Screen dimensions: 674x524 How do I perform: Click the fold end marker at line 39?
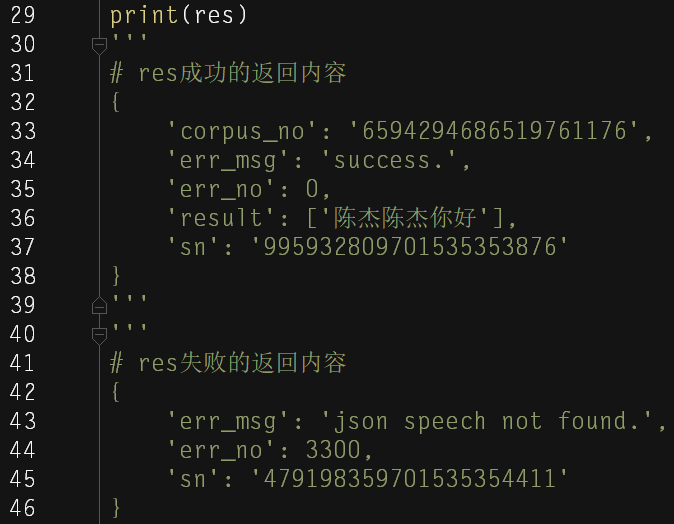(x=99, y=305)
